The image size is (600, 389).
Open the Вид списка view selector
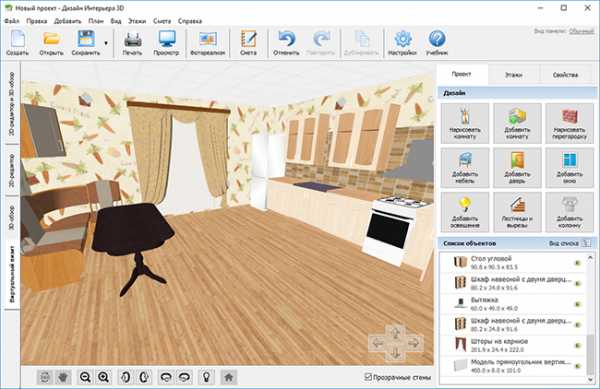pyautogui.click(x=569, y=243)
